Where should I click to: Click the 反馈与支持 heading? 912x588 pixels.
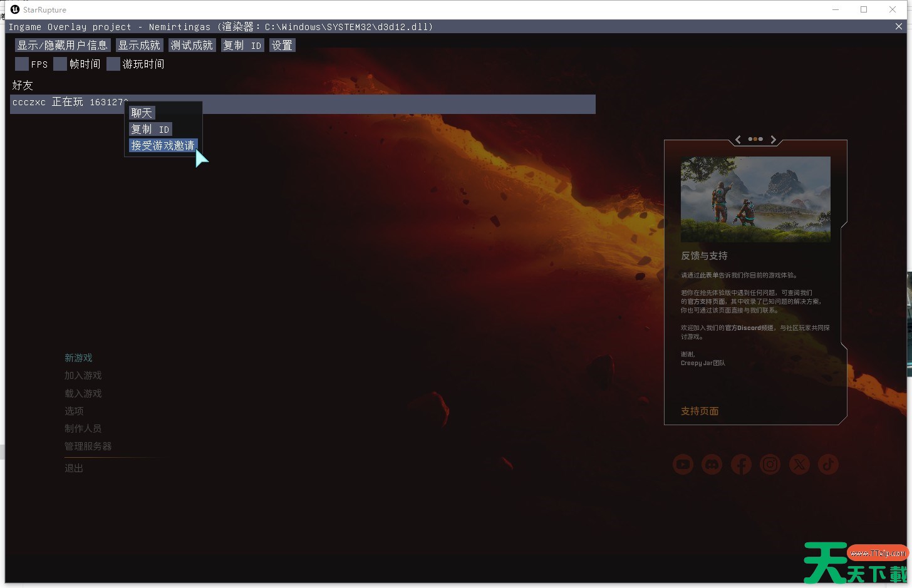click(x=704, y=255)
